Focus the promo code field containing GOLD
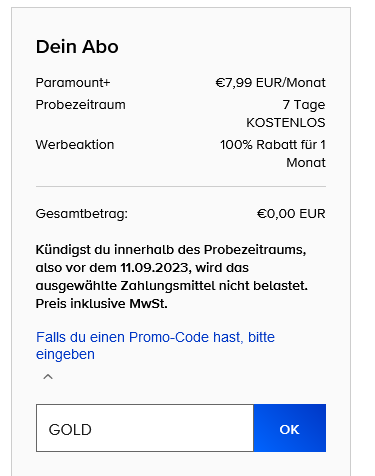This screenshot has height=476, width=375. [145, 428]
